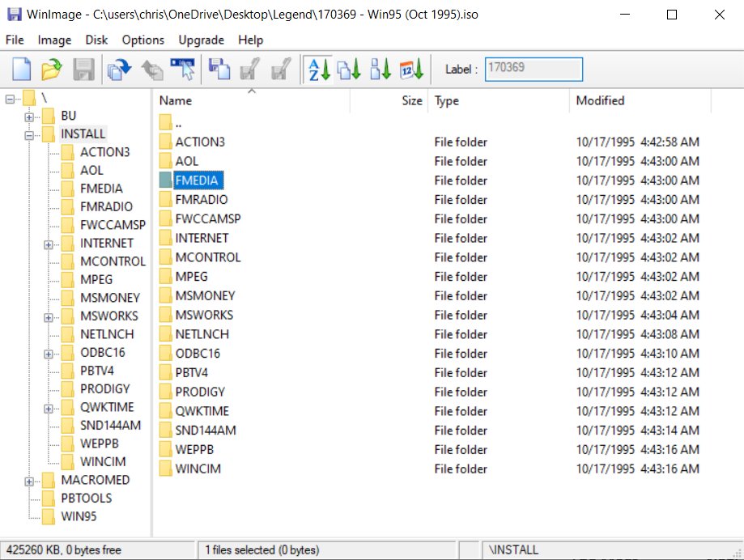Screen dimensions: 744x560
Task: Click the '\INSTALL' path in status bar
Action: coord(513,550)
